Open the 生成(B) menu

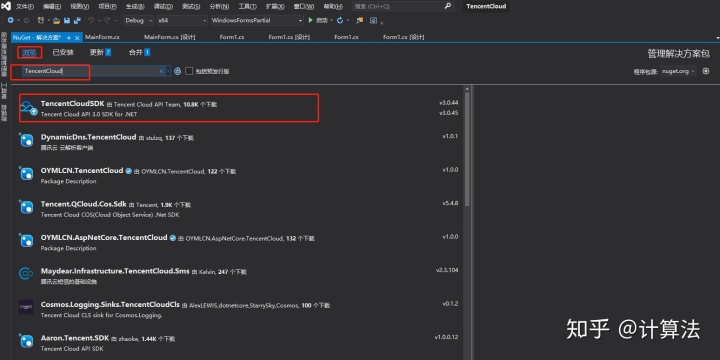pos(135,6)
